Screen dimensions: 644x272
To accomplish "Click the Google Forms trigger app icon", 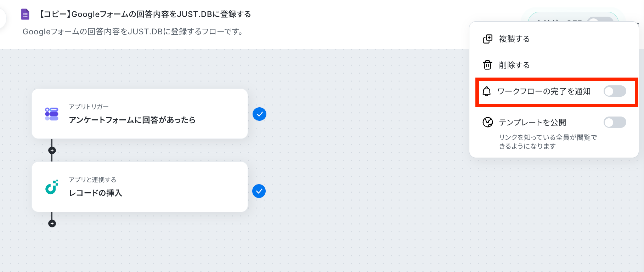I will (52, 114).
